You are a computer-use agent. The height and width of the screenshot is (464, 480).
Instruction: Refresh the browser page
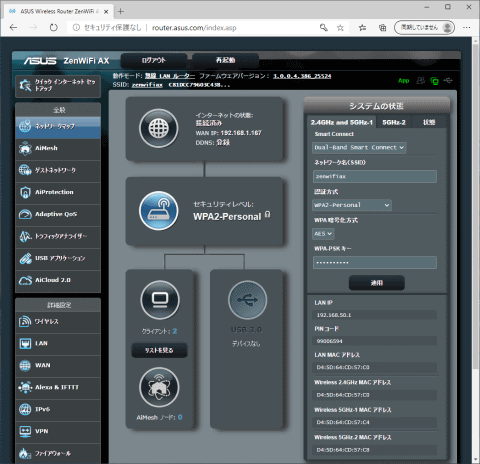tap(53, 27)
